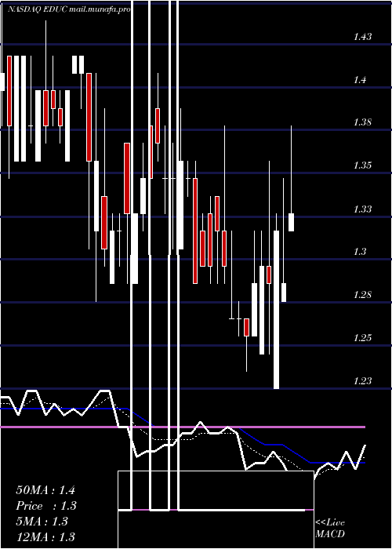
Task: Click the '50MA : 1.4' readout
Action: pos(45,490)
